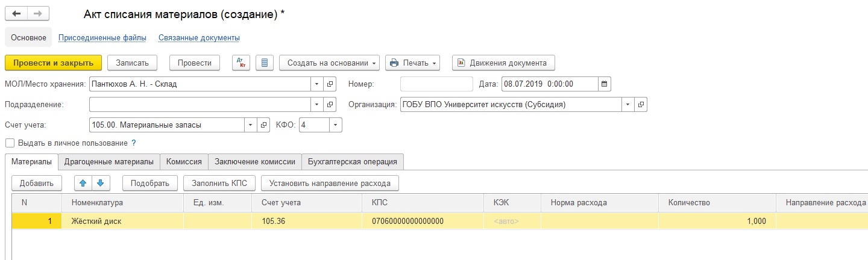Move row up with blue arrow

[84, 183]
